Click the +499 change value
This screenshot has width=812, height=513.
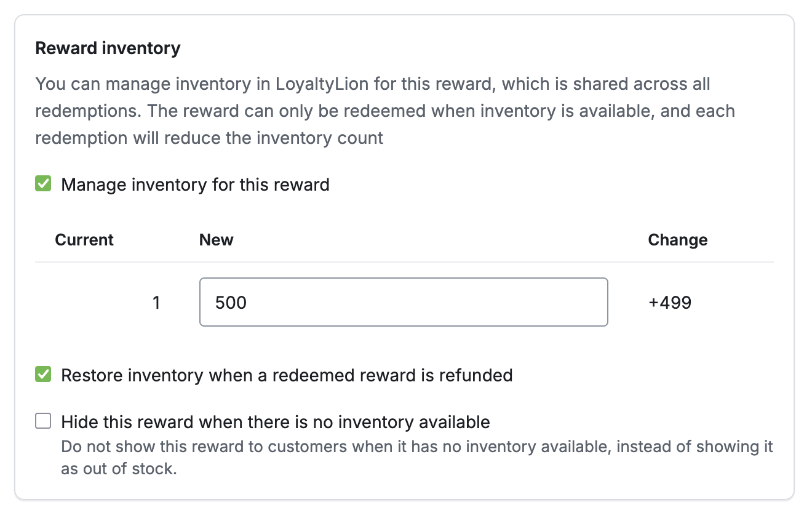pyautogui.click(x=670, y=302)
